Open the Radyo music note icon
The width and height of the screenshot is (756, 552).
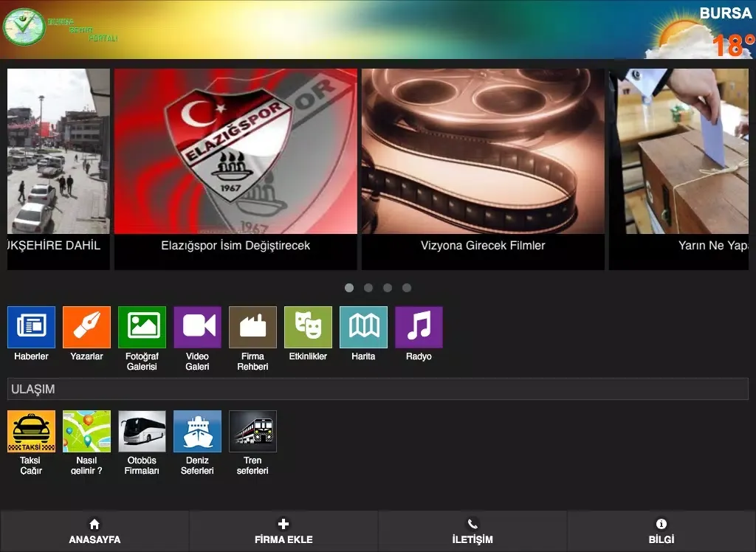(419, 327)
